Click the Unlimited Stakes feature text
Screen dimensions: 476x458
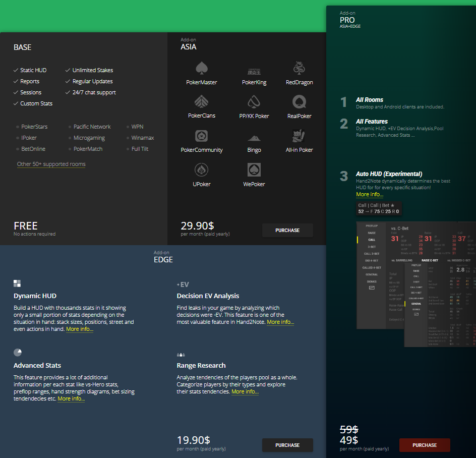pyautogui.click(x=93, y=70)
